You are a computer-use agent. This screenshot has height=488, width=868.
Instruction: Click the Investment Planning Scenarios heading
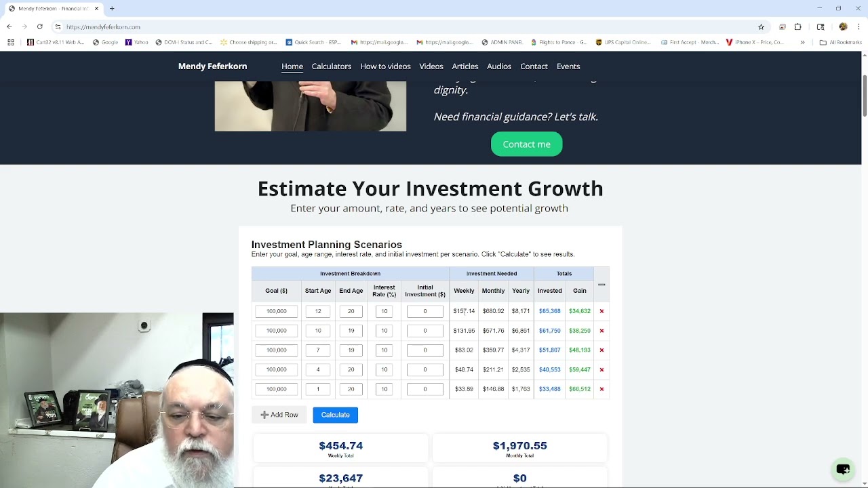[327, 245]
